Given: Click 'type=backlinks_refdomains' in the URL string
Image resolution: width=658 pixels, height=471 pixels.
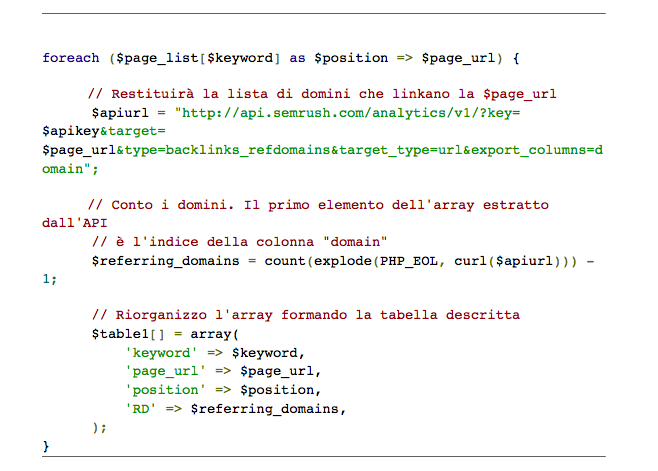Looking at the screenshot, I should tap(227, 150).
